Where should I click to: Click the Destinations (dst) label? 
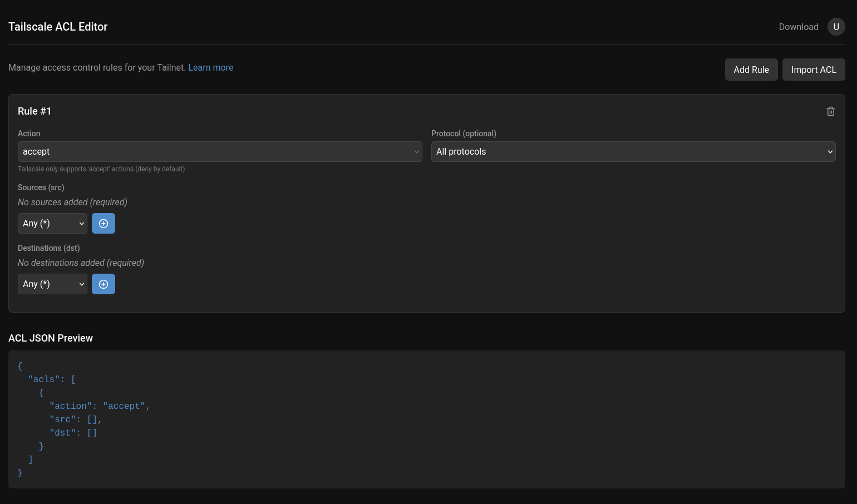pos(49,248)
